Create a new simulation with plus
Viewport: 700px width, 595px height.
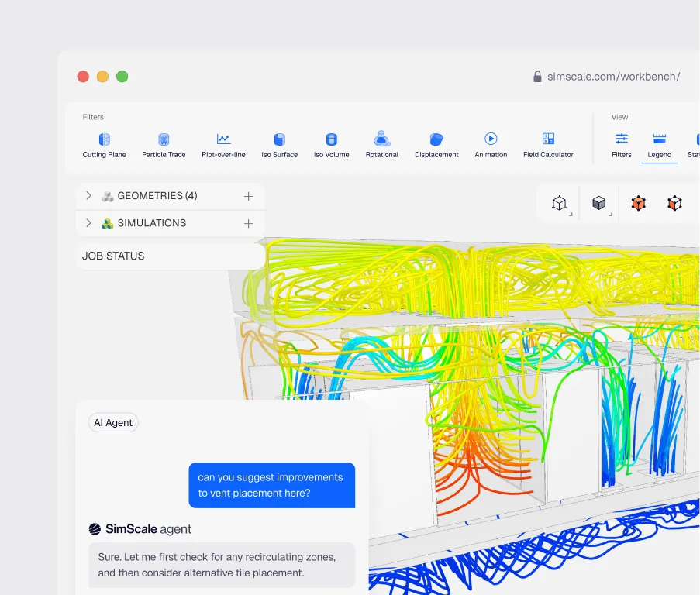[249, 223]
